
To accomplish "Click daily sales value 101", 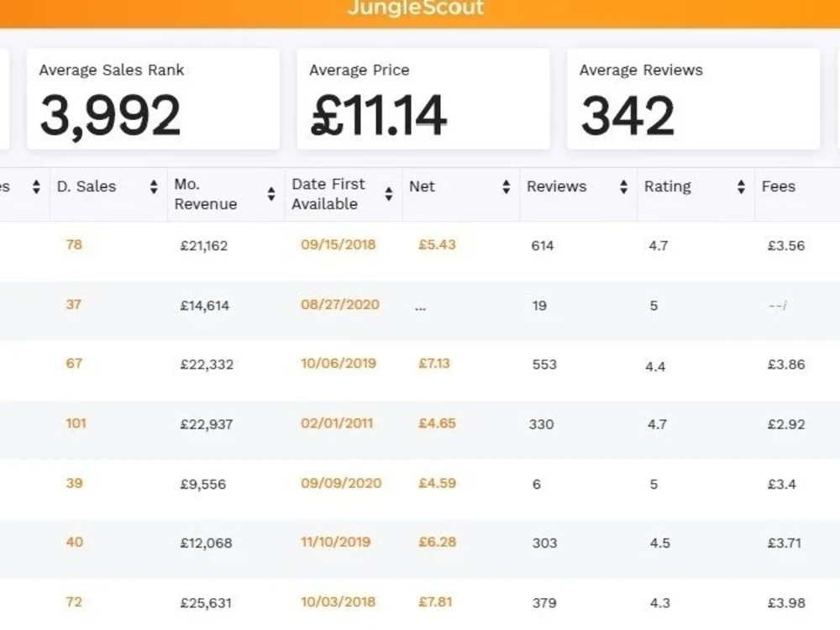I will point(76,423).
